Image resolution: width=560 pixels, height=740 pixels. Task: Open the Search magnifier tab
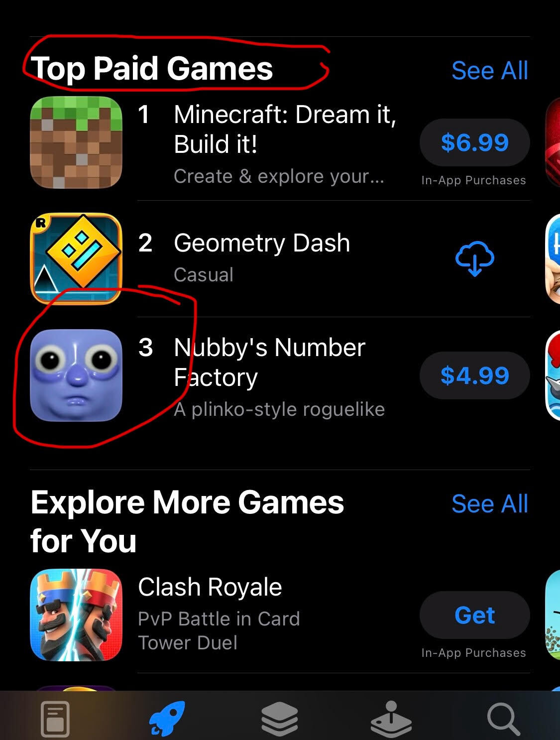503,719
